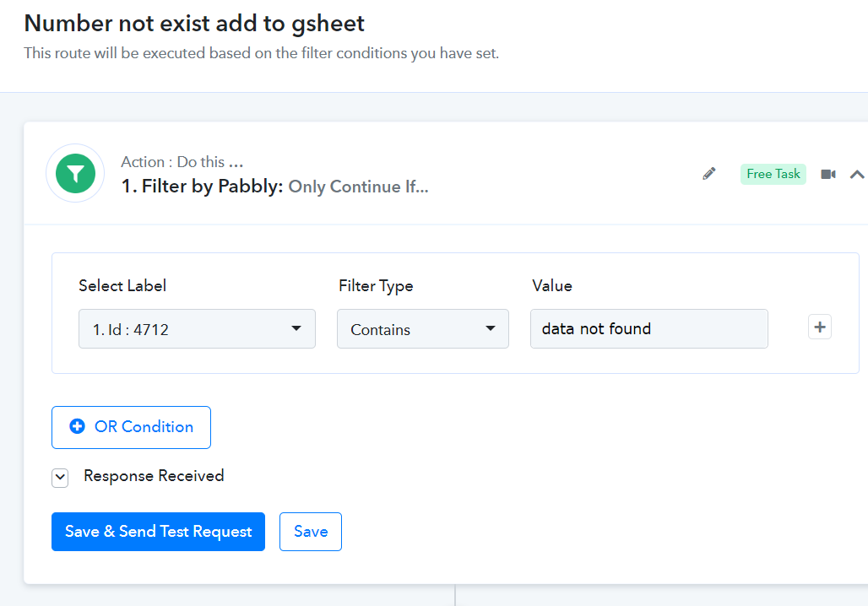Click the Select Label dropdown arrow
The width and height of the screenshot is (868, 606).
coord(296,328)
